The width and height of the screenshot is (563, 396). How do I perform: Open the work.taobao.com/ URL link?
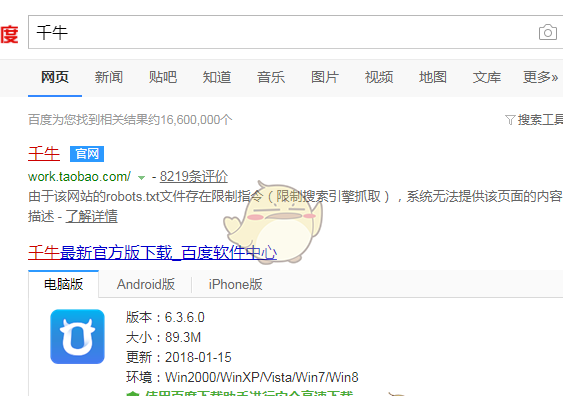point(79,177)
